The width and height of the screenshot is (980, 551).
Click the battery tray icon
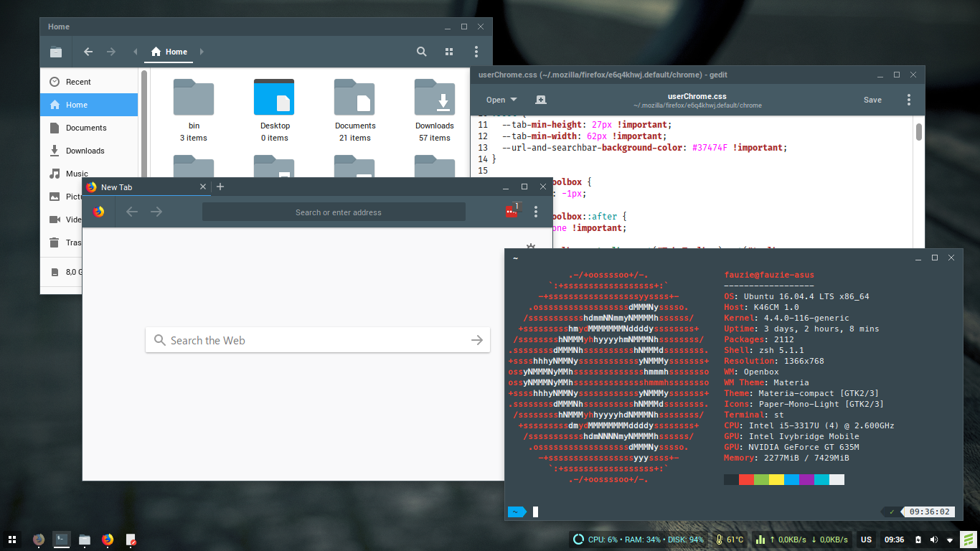click(918, 540)
